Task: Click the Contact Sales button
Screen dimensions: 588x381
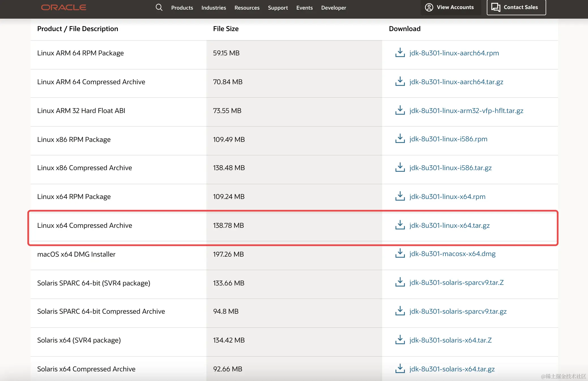Action: tap(516, 7)
